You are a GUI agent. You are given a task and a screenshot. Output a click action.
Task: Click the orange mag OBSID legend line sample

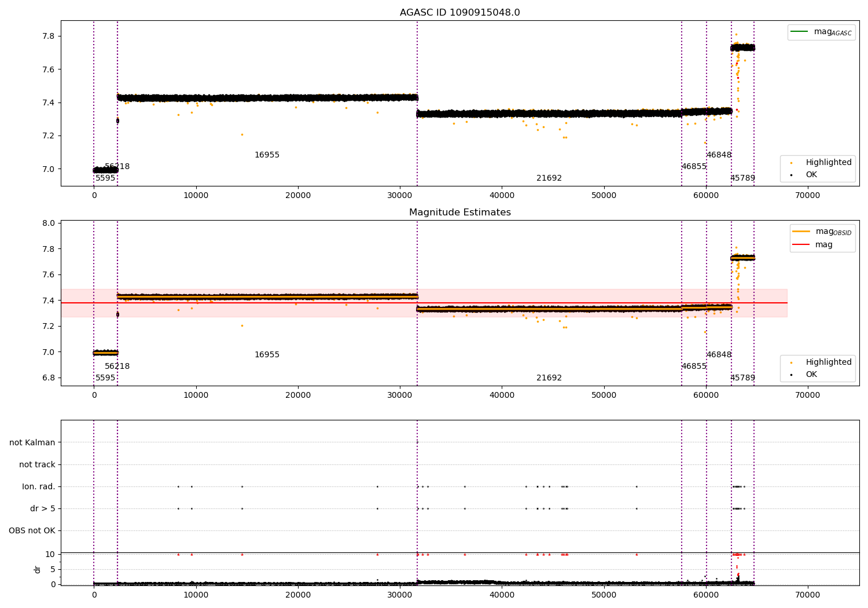pyautogui.click(x=801, y=231)
